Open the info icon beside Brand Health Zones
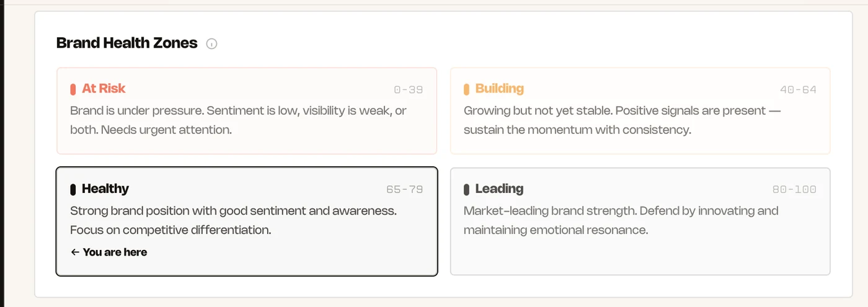 (211, 44)
